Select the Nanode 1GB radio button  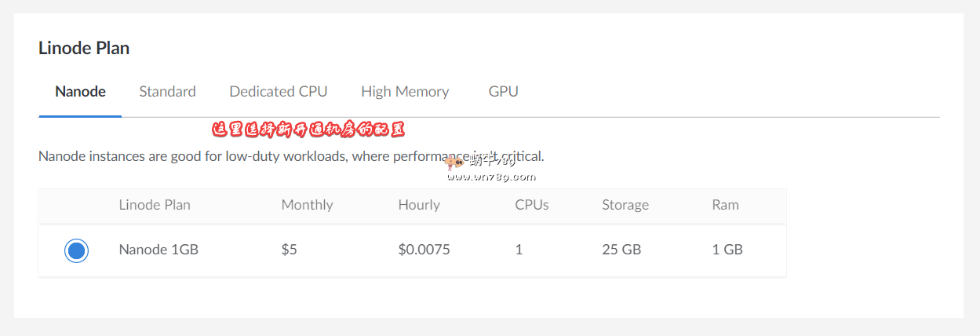[x=76, y=250]
